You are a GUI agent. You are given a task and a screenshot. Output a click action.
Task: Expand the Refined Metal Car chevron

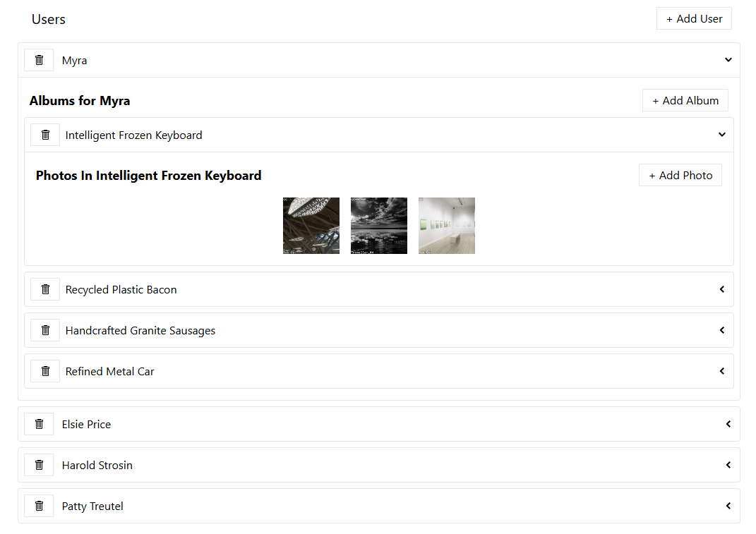(x=721, y=371)
